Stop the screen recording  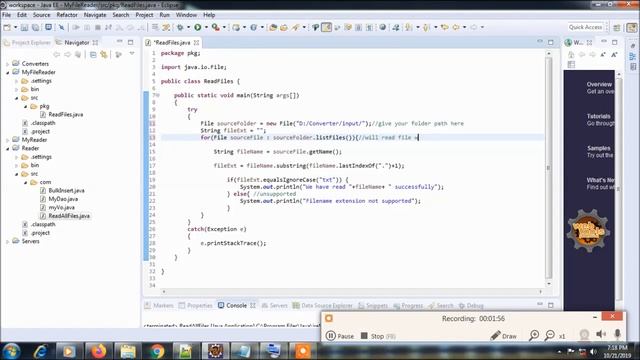[378, 336]
